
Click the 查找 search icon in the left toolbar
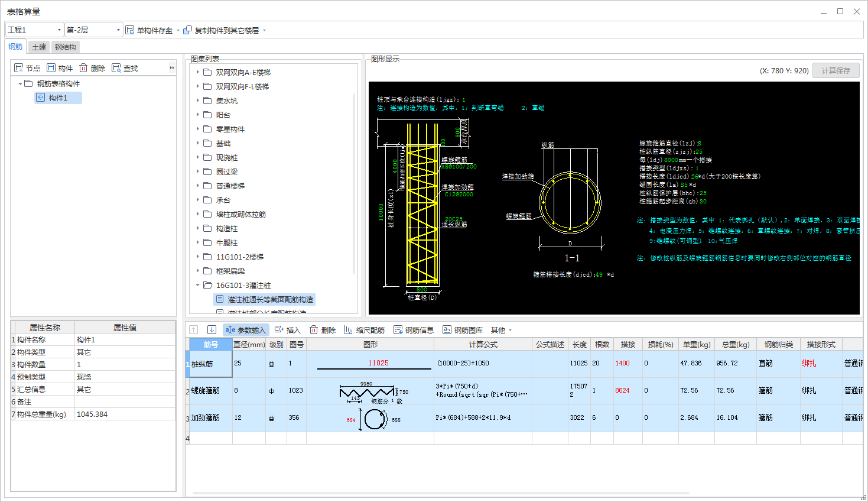point(116,68)
